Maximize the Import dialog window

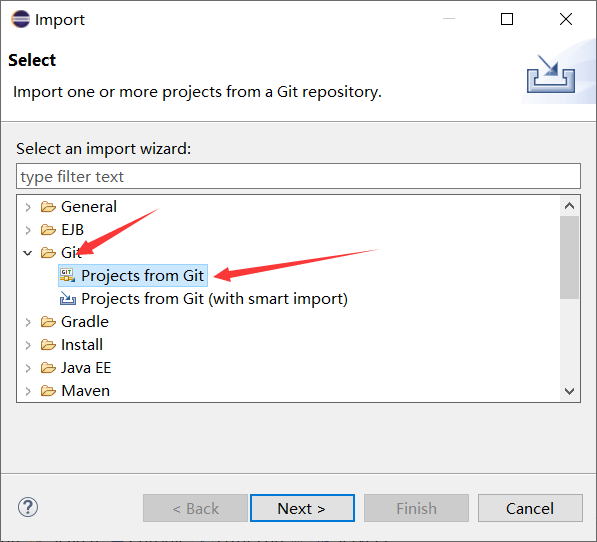point(507,19)
